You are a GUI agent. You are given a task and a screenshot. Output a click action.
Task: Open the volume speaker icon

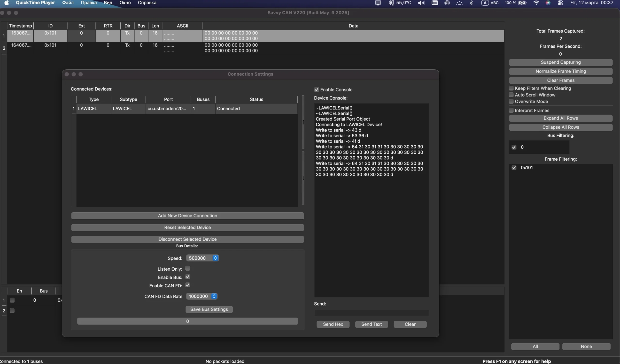click(421, 3)
